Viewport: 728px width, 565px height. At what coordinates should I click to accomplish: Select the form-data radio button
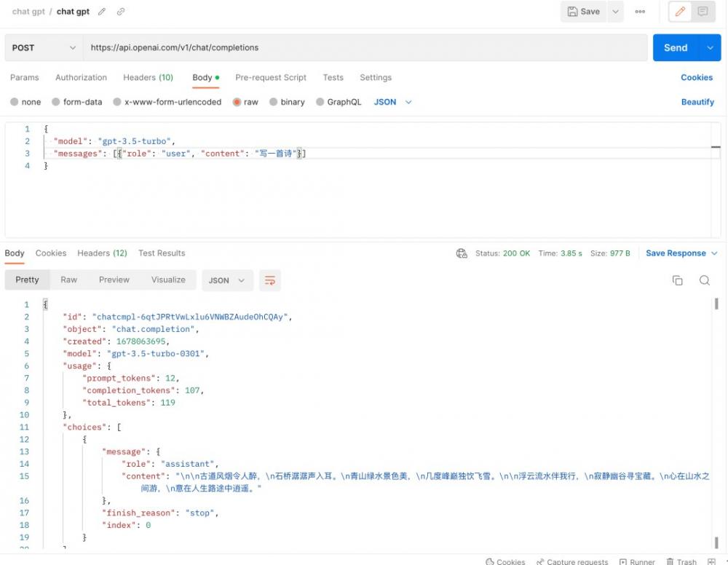(57, 102)
